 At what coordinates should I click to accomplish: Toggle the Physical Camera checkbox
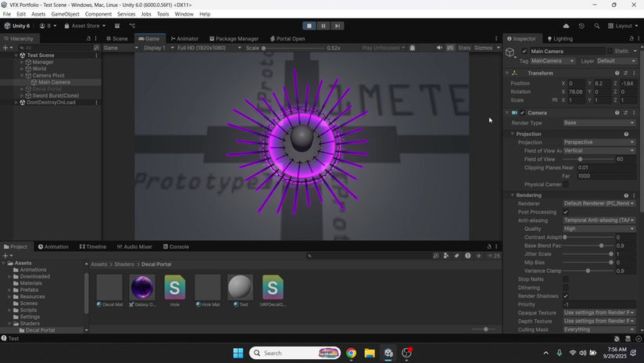point(566,184)
